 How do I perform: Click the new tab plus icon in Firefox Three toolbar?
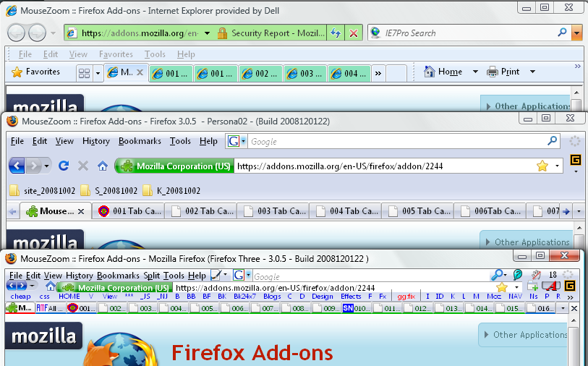(x=532, y=286)
